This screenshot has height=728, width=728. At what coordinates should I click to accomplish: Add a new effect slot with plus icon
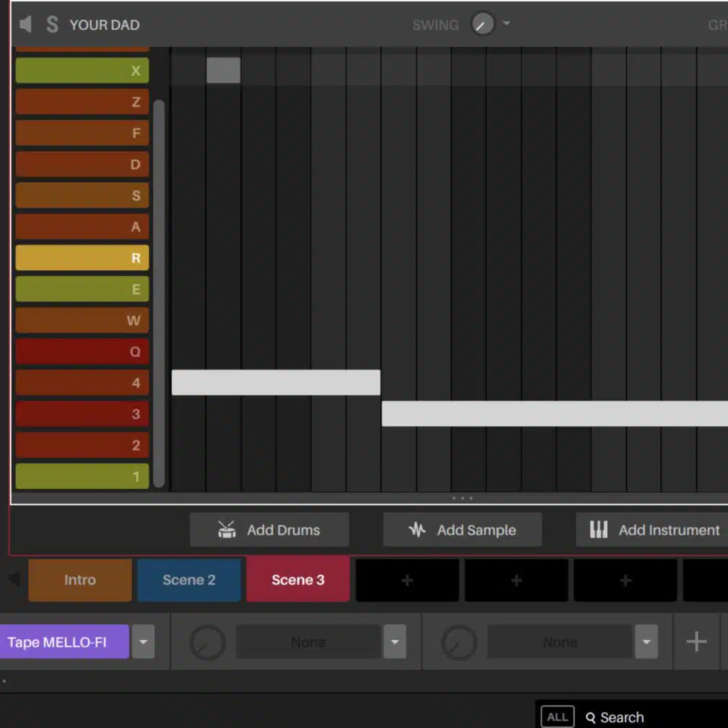coord(697,642)
